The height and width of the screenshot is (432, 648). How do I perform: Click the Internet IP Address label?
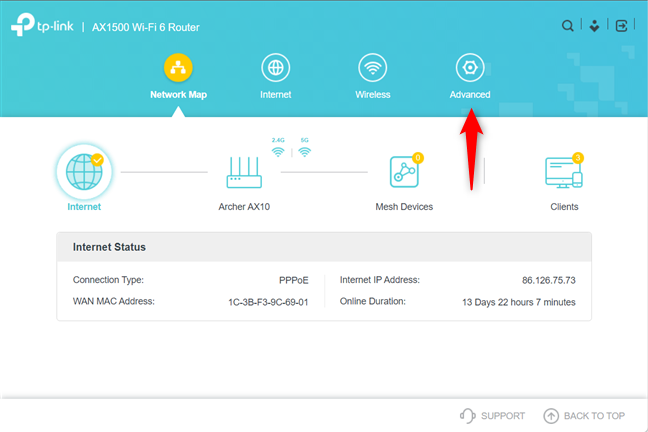tap(380, 280)
